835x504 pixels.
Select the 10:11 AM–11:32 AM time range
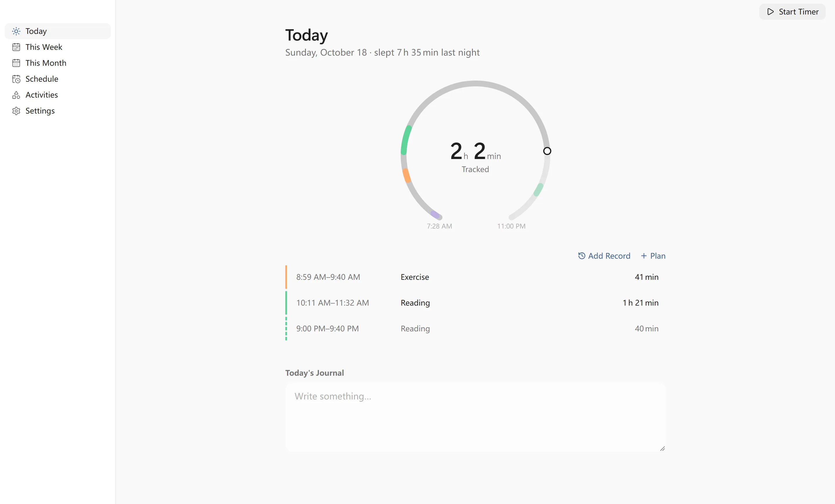333,303
